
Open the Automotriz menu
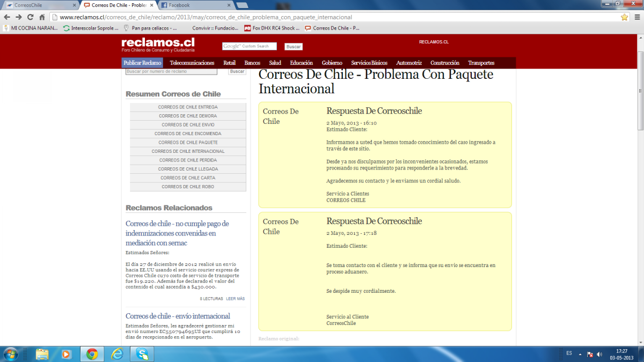coord(409,63)
